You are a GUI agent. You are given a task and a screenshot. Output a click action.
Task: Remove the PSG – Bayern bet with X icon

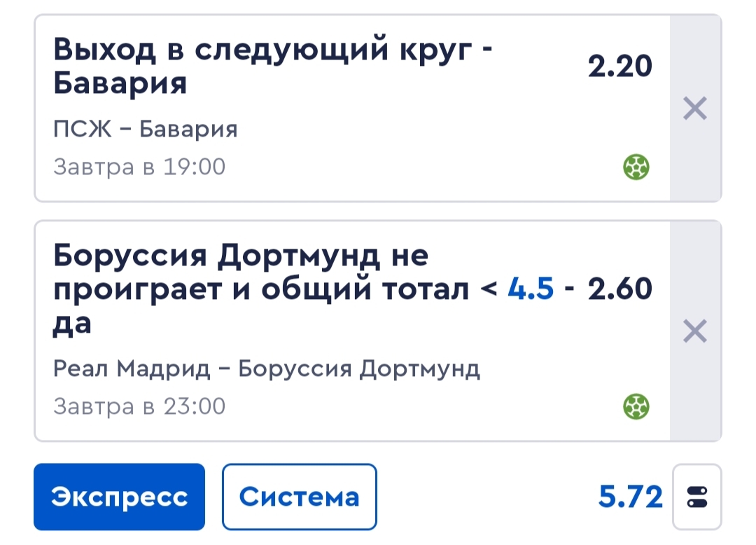pyautogui.click(x=695, y=108)
